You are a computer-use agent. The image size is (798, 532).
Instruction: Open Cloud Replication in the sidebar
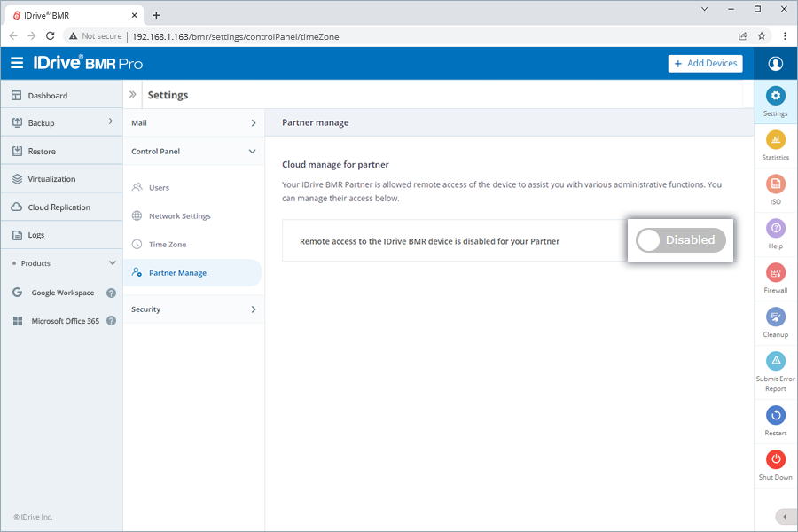click(x=61, y=207)
